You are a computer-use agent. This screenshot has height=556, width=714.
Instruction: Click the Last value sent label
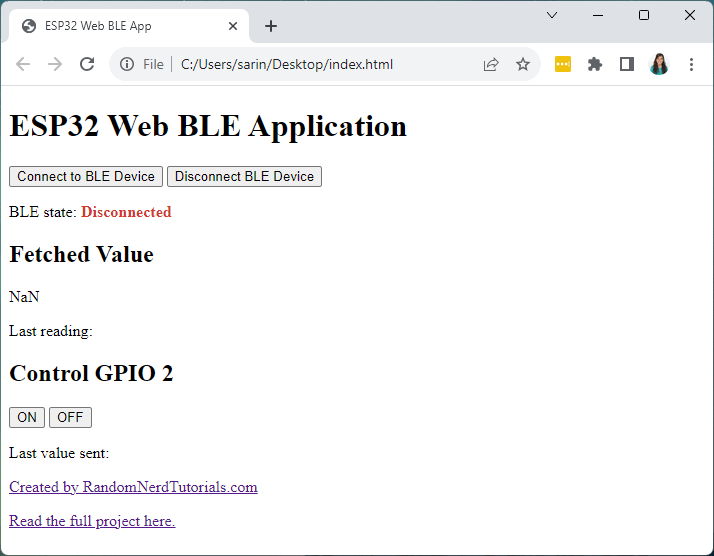[x=59, y=453]
